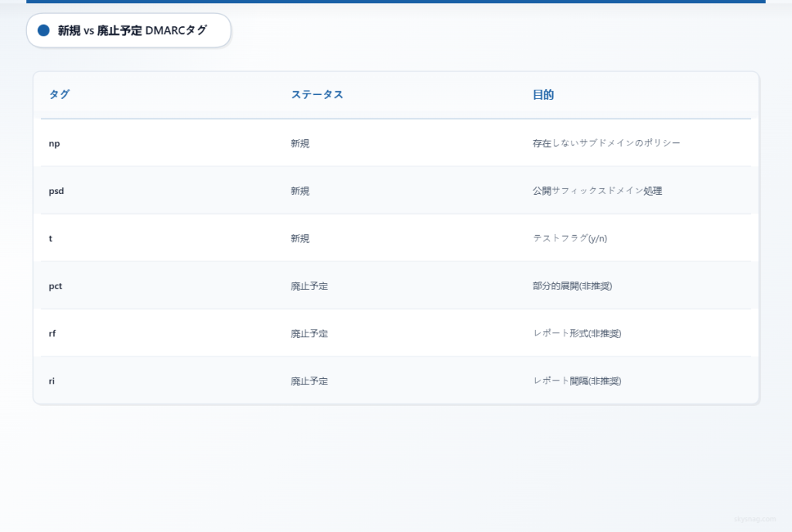Viewport: 792px width, 532px height.
Task: Click '新規' status in the t row
Action: click(300, 238)
